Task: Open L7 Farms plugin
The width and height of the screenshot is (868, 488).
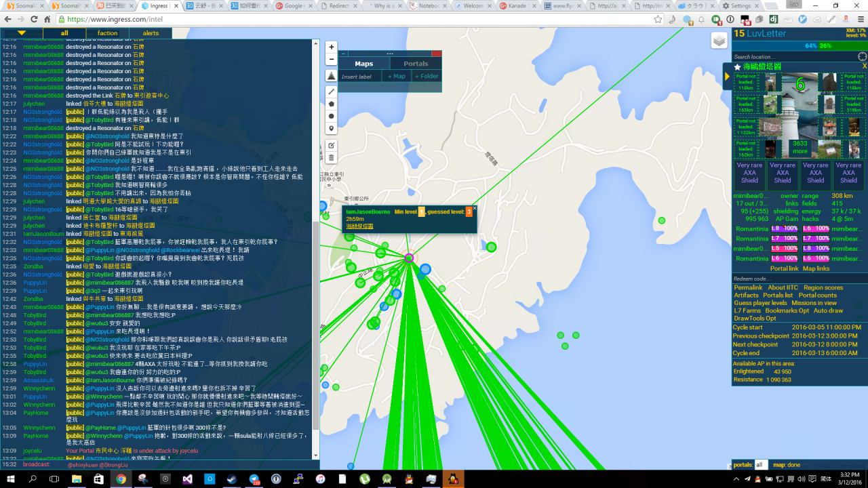Action: [747, 310]
